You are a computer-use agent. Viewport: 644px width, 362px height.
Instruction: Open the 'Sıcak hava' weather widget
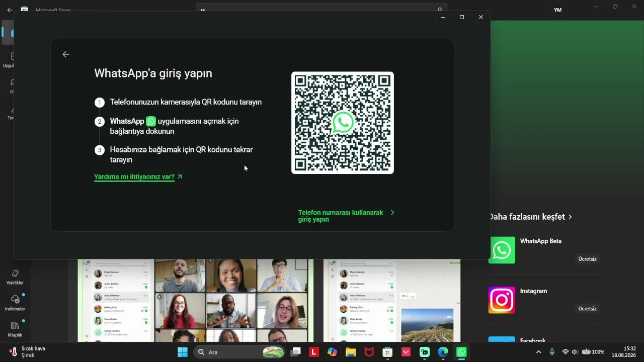pyautogui.click(x=28, y=352)
